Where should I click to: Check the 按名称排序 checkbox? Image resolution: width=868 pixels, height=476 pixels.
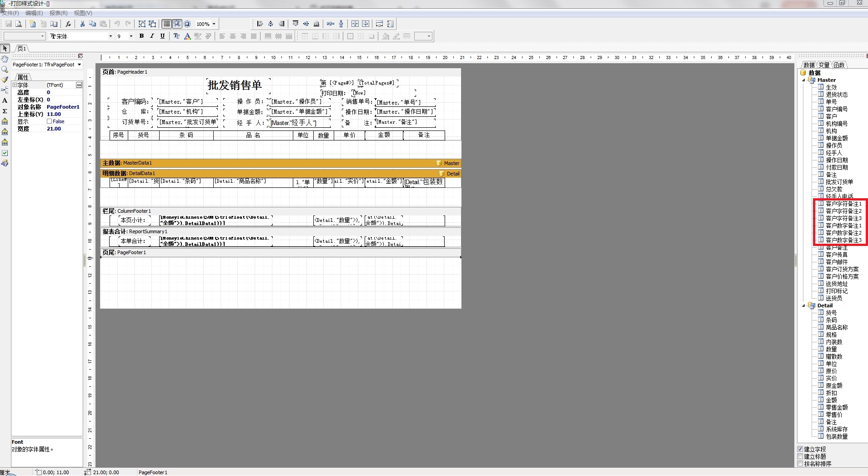click(x=800, y=464)
